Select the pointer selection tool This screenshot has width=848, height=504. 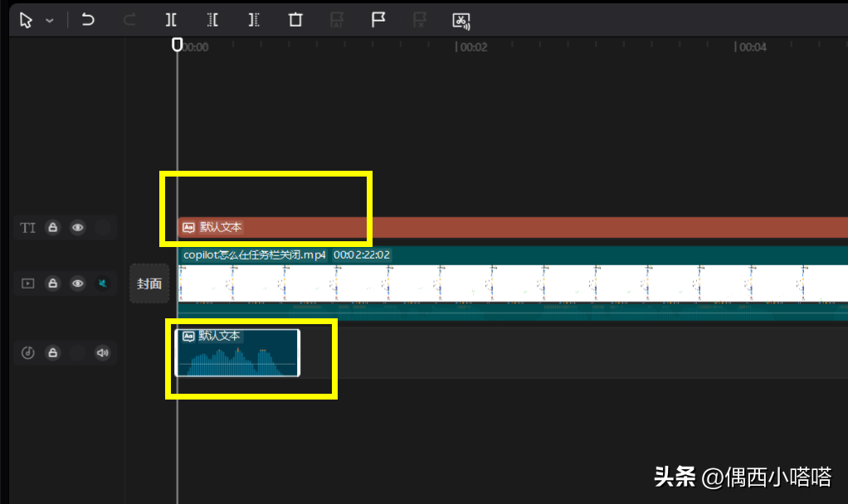coord(26,21)
